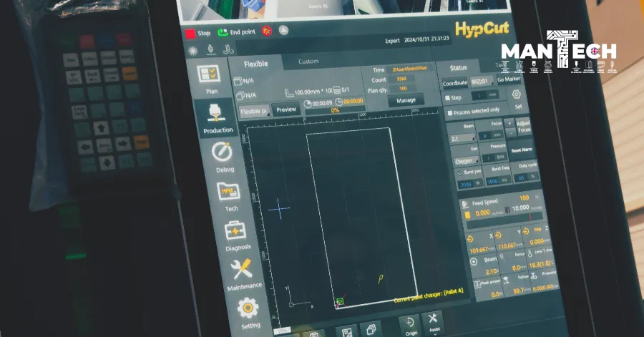Click the 0% progress bar

coord(336,109)
